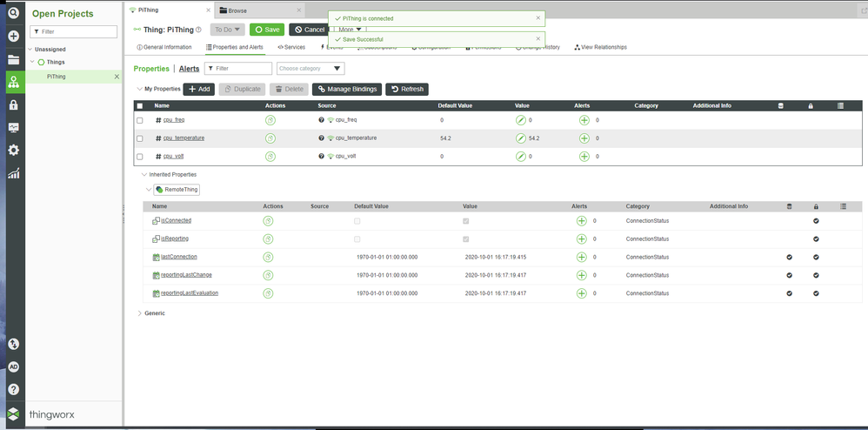Click the Open Projects filter field
Screen dimensions: 868x430
[74, 31]
